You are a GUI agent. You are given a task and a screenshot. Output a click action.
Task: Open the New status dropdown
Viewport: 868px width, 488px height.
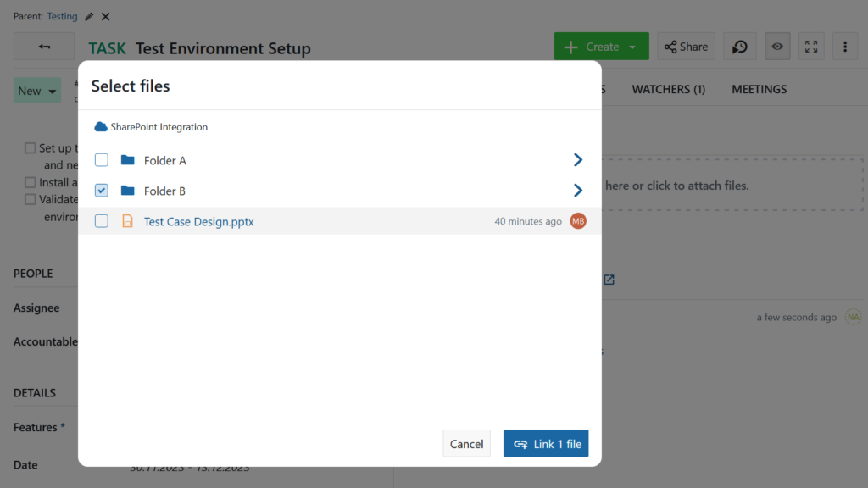coord(37,89)
